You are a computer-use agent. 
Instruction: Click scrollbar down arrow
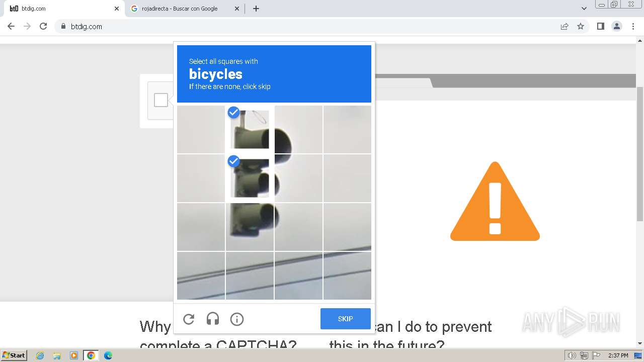click(640, 343)
